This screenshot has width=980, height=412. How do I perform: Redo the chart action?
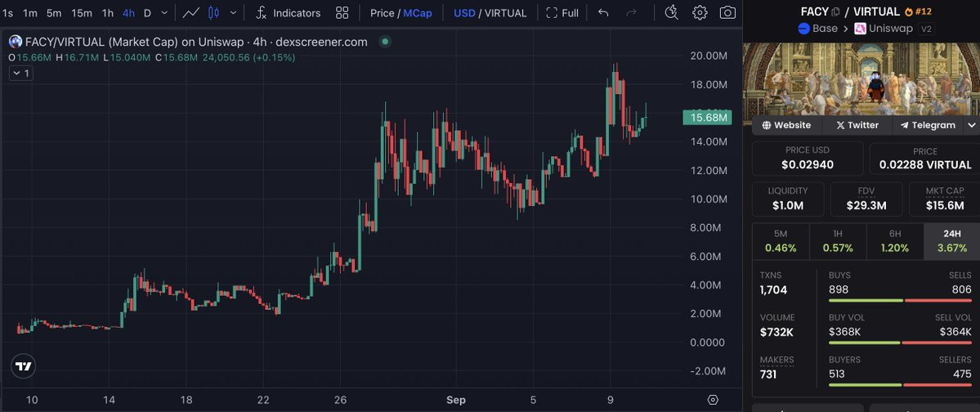632,12
